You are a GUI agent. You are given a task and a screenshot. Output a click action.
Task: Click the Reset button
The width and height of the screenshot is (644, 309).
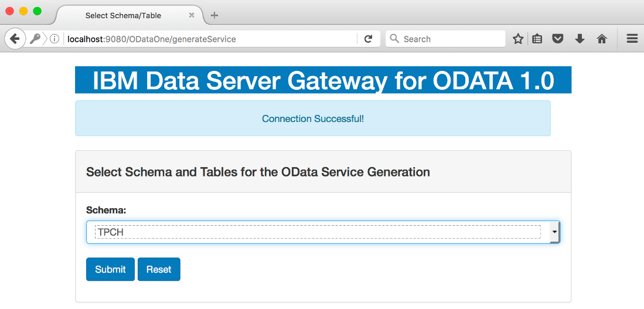coord(159,269)
